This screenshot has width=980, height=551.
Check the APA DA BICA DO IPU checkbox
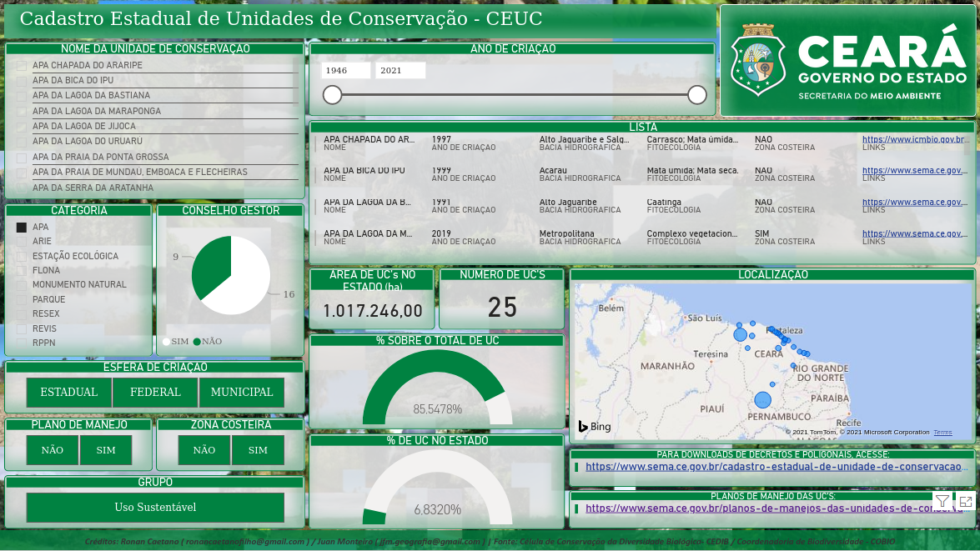point(22,81)
